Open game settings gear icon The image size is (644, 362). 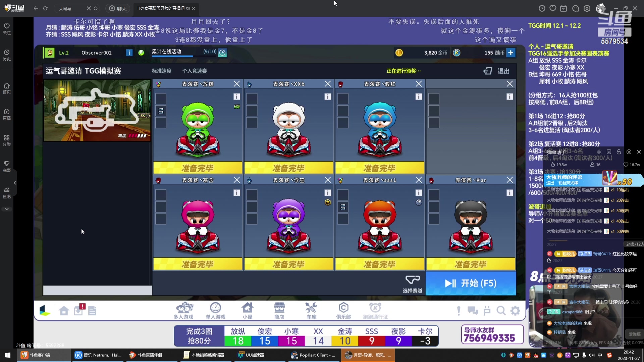515,311
